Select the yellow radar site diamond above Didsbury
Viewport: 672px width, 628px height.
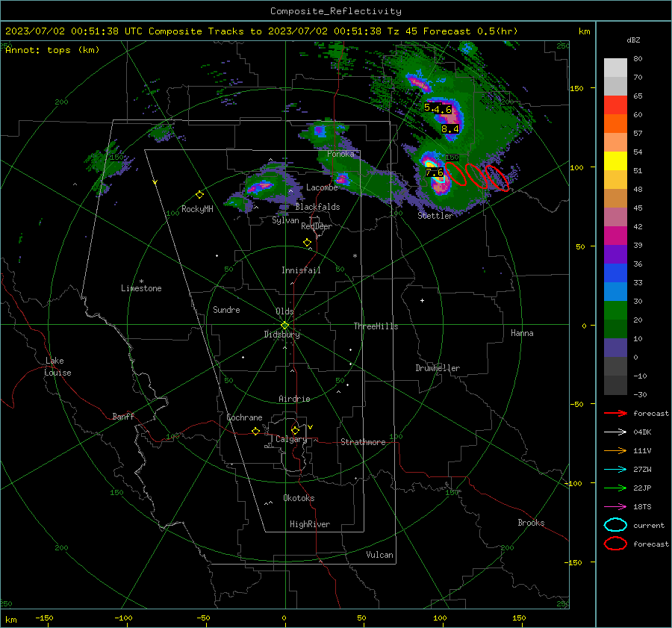(284, 325)
